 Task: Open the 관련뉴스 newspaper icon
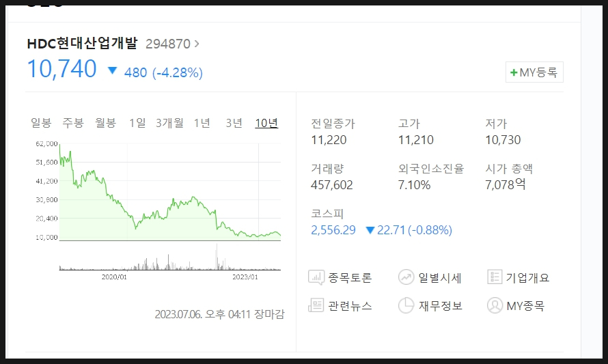coord(316,305)
